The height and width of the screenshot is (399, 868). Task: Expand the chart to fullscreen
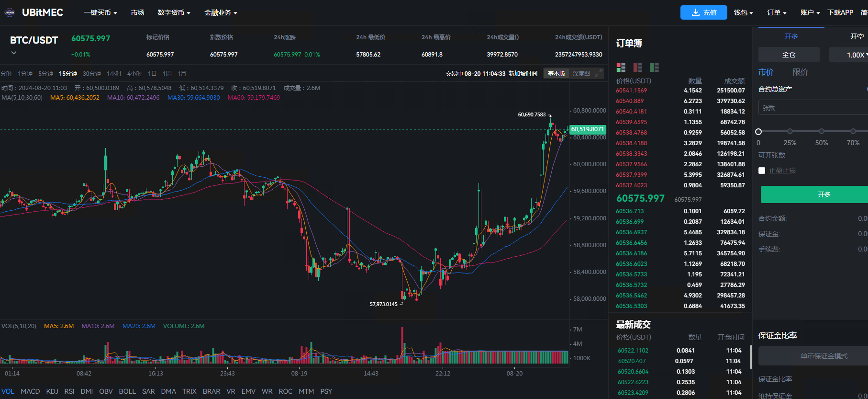[598, 73]
